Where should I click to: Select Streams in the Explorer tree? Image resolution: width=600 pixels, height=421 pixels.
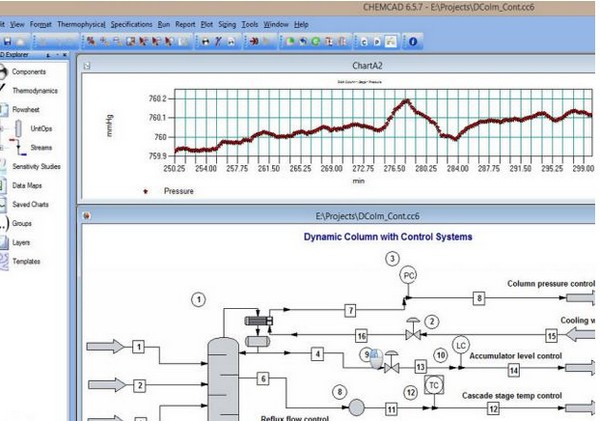pyautogui.click(x=41, y=147)
